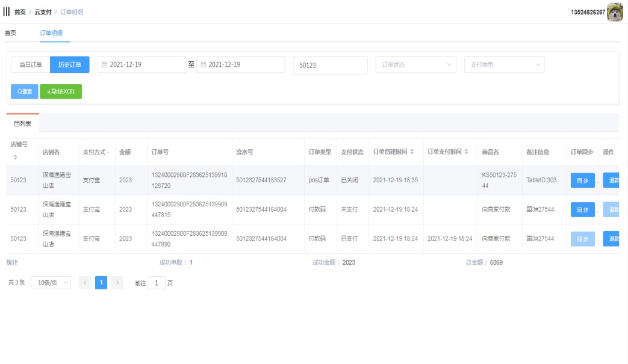Viewport: 628px width, 364px height.
Task: Go to next page arrow
Action: tap(117, 283)
